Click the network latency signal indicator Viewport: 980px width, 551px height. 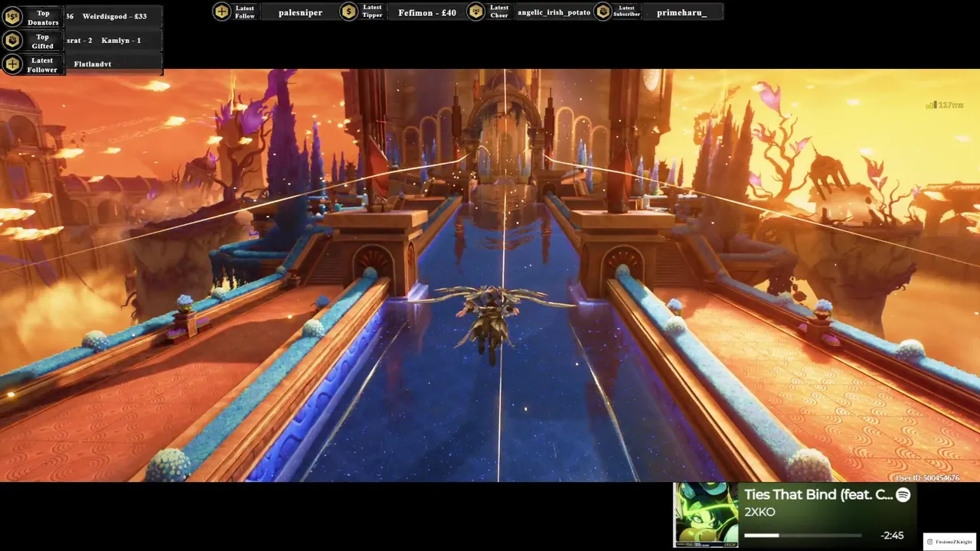click(x=944, y=105)
